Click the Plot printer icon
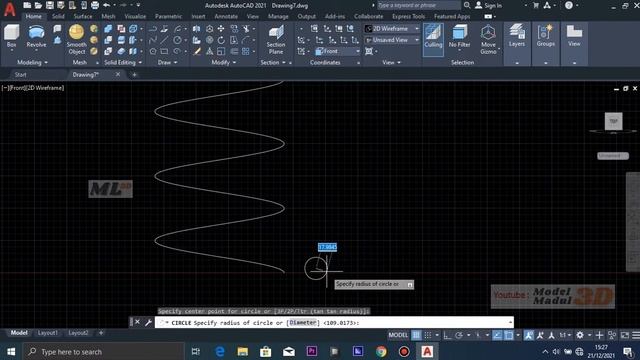The image size is (640, 360). click(95, 5)
